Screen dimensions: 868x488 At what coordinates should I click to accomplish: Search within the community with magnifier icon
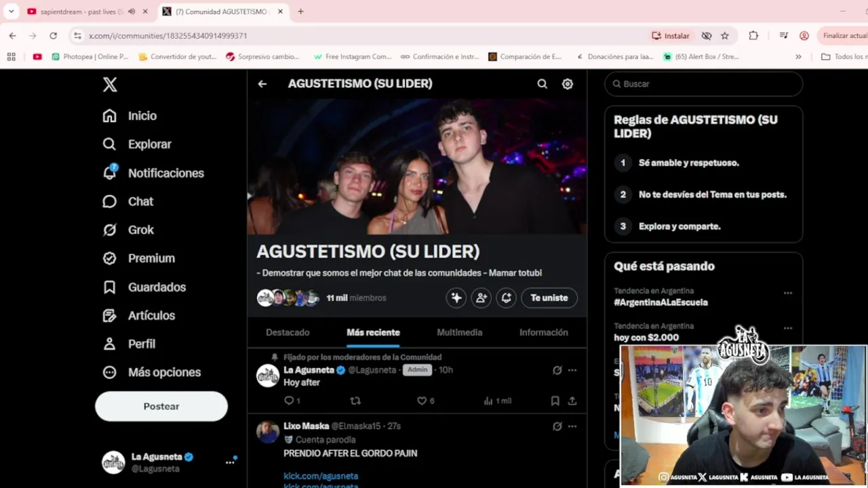(x=542, y=84)
